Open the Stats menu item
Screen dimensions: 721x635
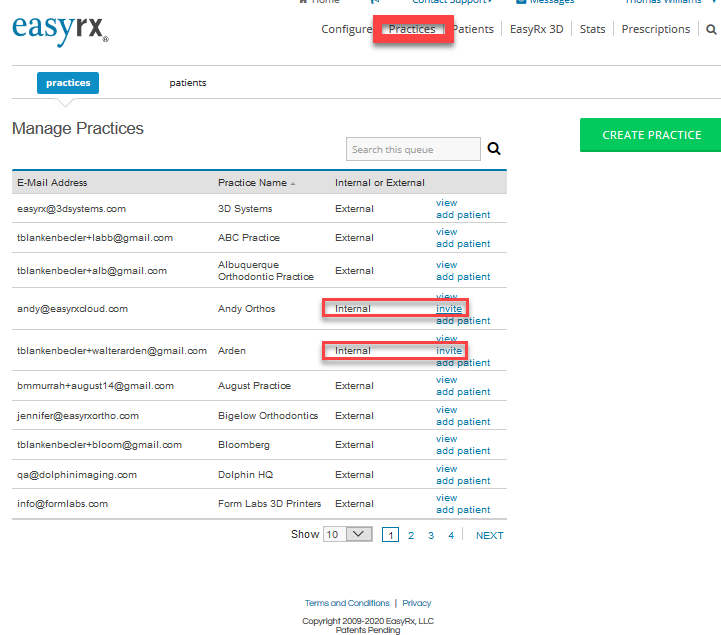coord(592,29)
